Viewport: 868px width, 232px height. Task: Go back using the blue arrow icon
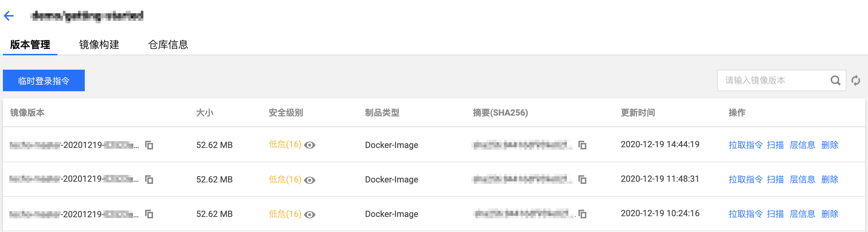tap(9, 16)
